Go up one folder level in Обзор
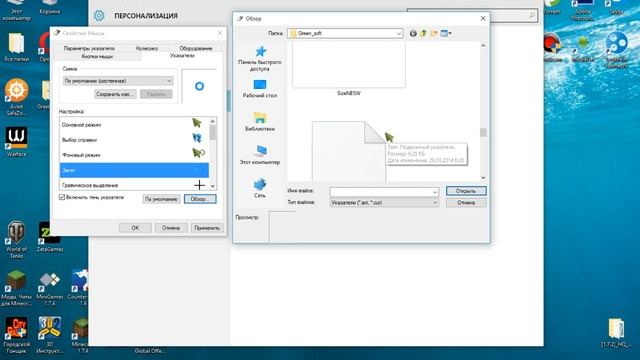The height and width of the screenshot is (360, 640). point(423,33)
